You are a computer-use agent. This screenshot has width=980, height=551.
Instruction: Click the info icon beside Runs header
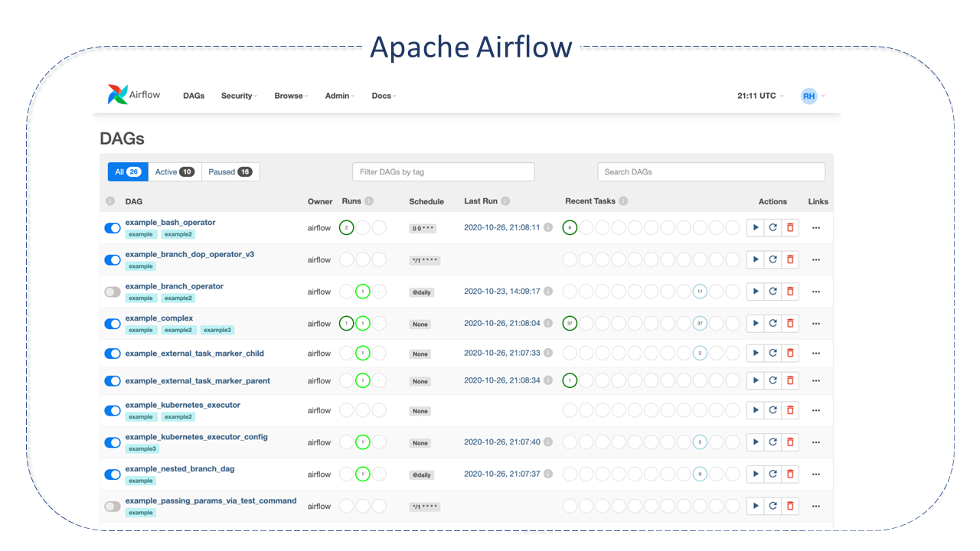pyautogui.click(x=369, y=201)
